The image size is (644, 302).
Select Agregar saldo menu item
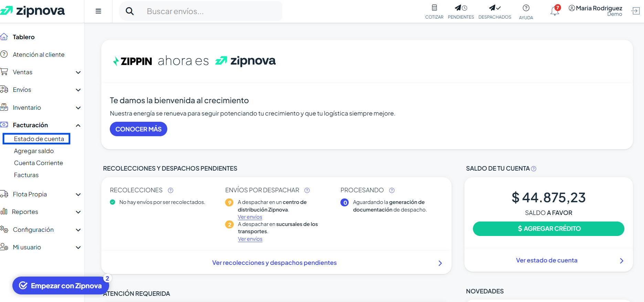[x=34, y=151]
